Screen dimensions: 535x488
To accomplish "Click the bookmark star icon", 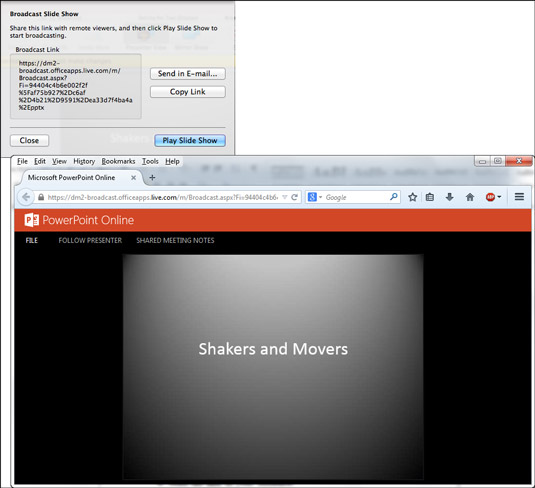I will (413, 197).
